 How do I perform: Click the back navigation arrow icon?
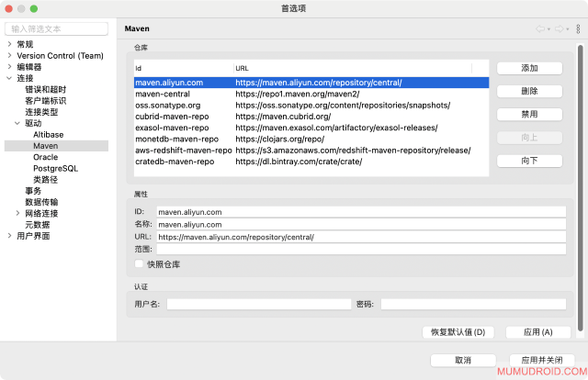tap(540, 28)
